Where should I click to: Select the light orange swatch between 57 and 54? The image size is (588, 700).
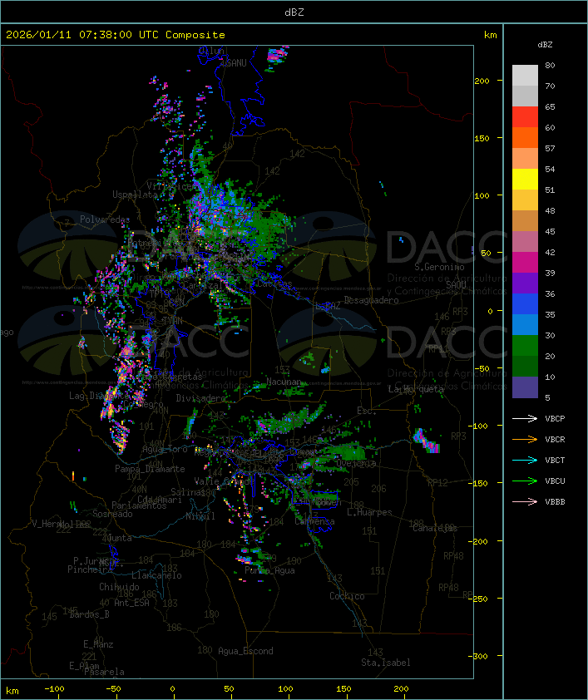[525, 159]
